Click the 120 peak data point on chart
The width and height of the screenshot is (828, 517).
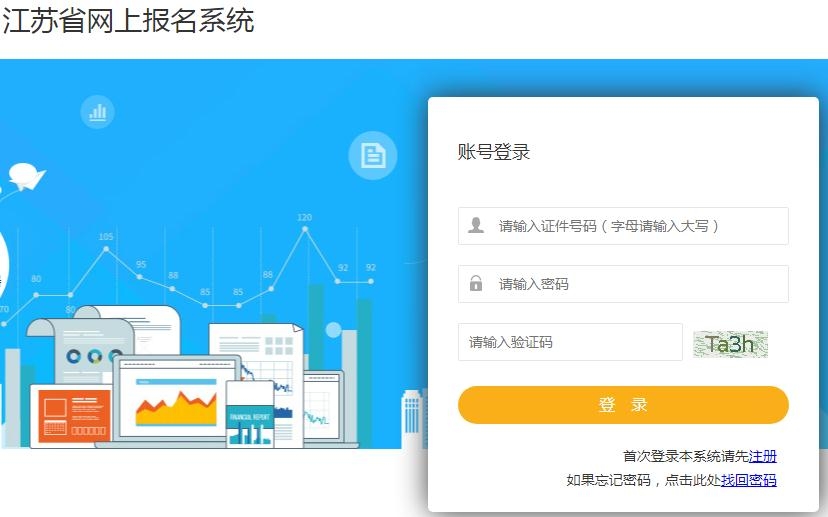click(x=305, y=229)
